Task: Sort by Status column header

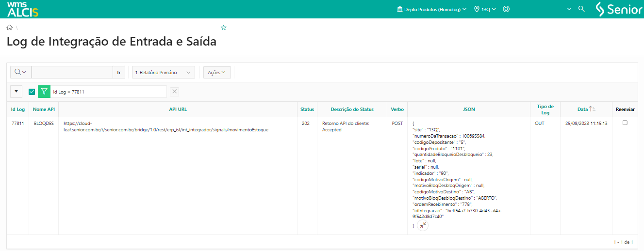Action: point(307,110)
